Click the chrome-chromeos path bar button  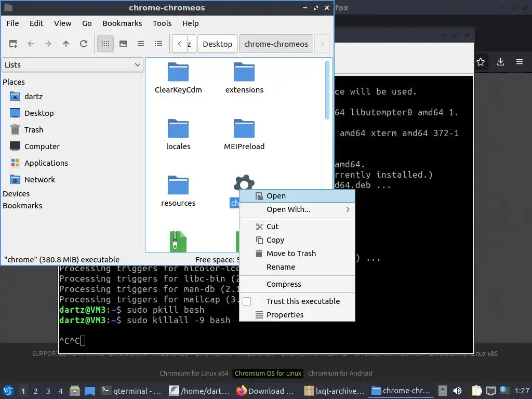pyautogui.click(x=276, y=44)
